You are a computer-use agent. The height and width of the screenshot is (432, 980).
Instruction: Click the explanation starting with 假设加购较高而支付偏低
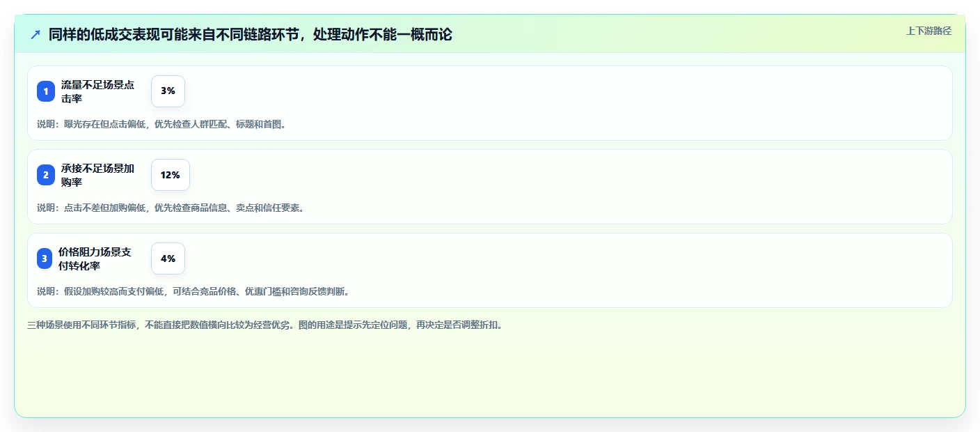[193, 291]
